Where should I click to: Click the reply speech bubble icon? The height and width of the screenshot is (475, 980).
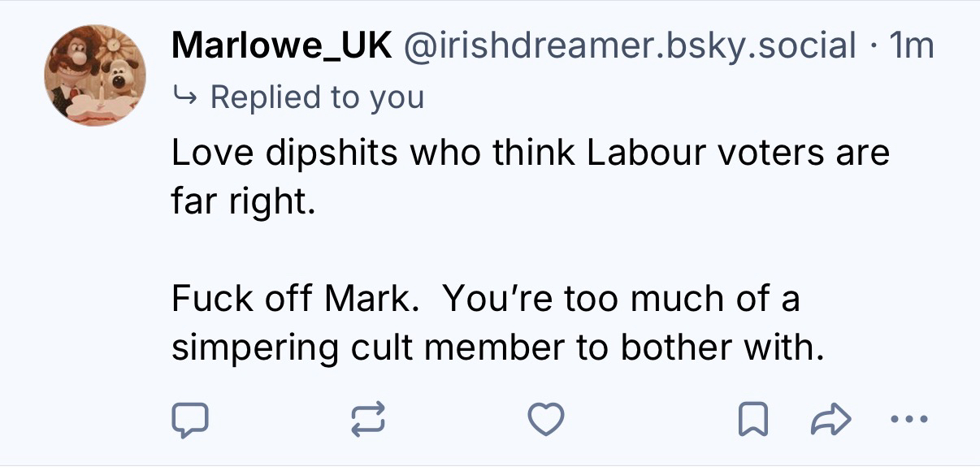190,420
